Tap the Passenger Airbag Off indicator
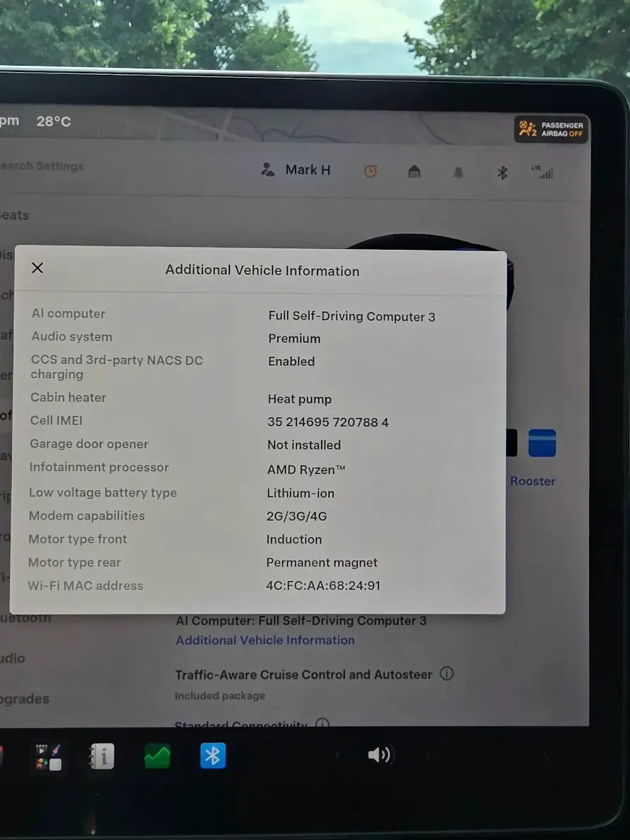 pyautogui.click(x=551, y=129)
